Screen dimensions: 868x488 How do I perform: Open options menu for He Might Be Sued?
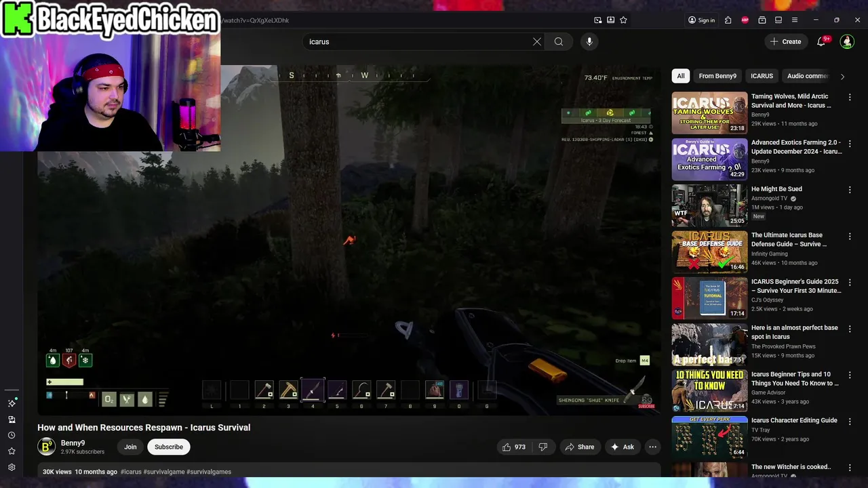pyautogui.click(x=850, y=190)
